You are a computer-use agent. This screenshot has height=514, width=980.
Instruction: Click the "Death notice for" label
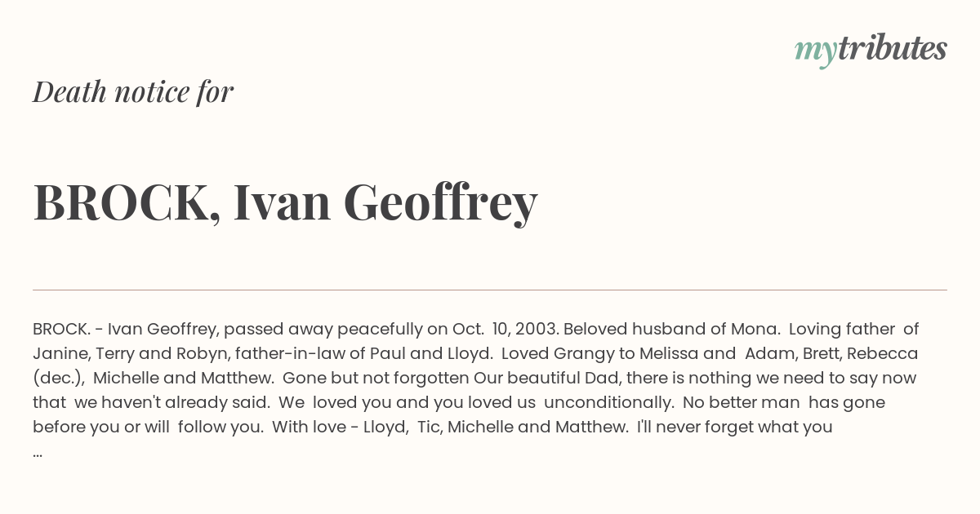(133, 92)
